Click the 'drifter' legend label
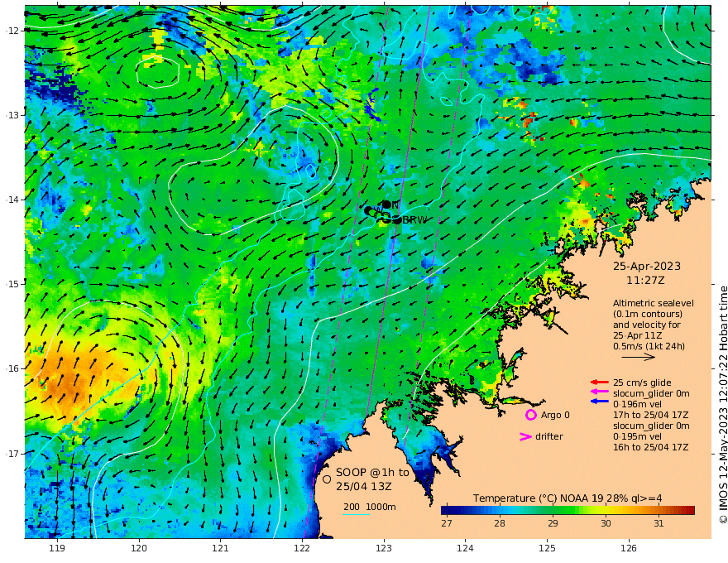728x563 pixels. click(x=548, y=436)
